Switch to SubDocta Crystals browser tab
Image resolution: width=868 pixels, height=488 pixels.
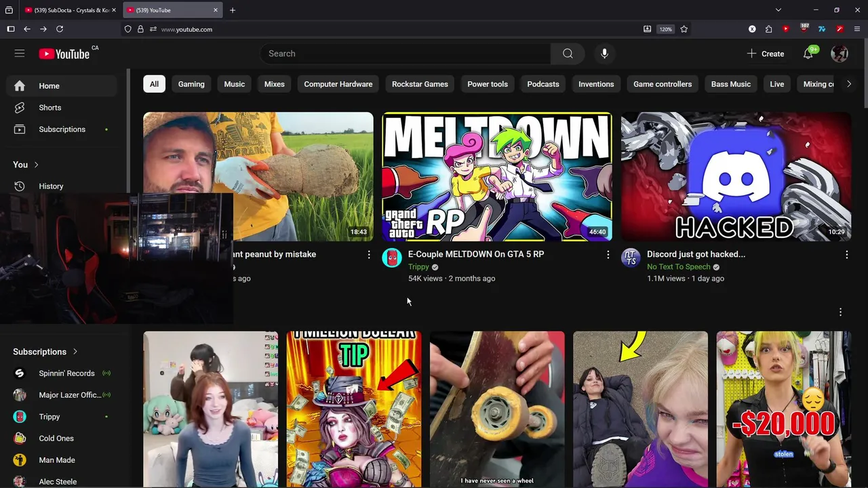[x=70, y=10]
